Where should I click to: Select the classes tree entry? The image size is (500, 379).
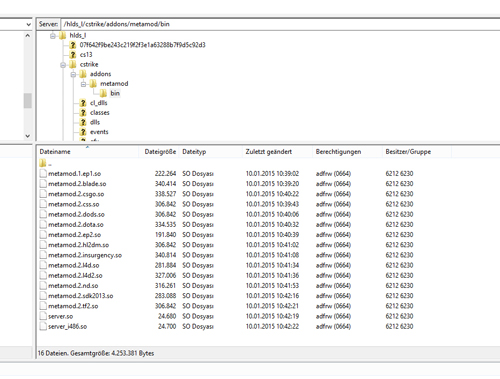[100, 113]
